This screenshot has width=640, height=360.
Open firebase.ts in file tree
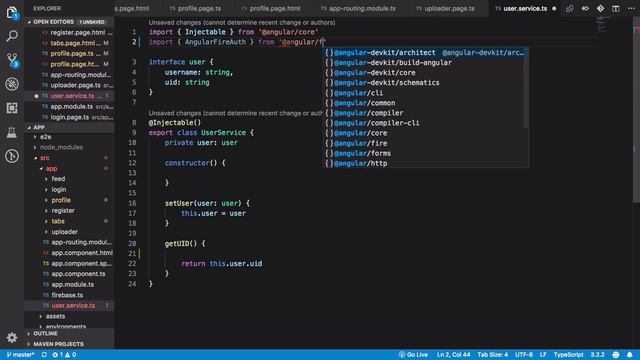[67, 295]
